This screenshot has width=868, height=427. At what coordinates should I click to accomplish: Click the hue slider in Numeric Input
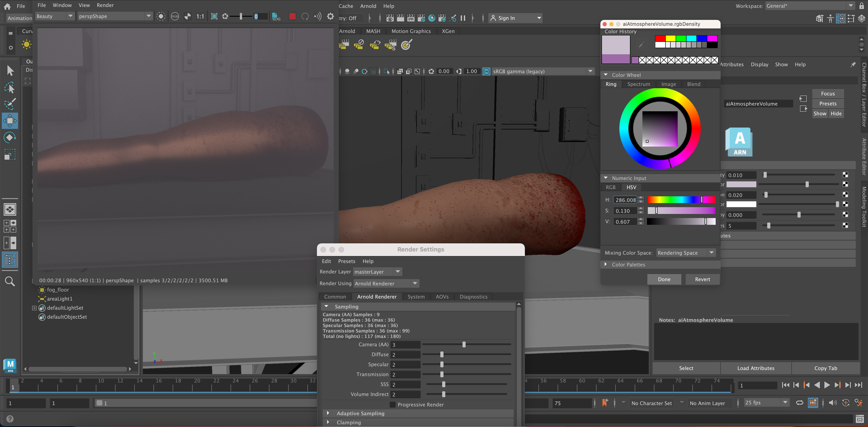681,200
